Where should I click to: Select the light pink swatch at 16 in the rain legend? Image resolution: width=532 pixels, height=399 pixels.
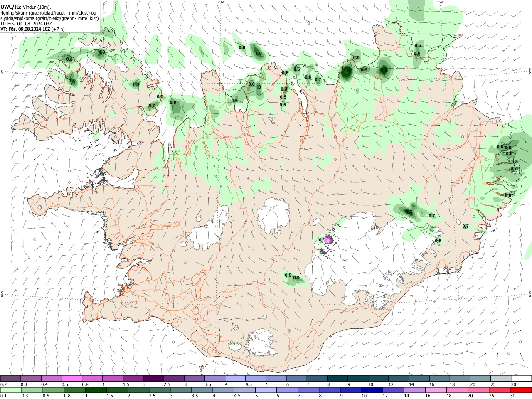435,390
